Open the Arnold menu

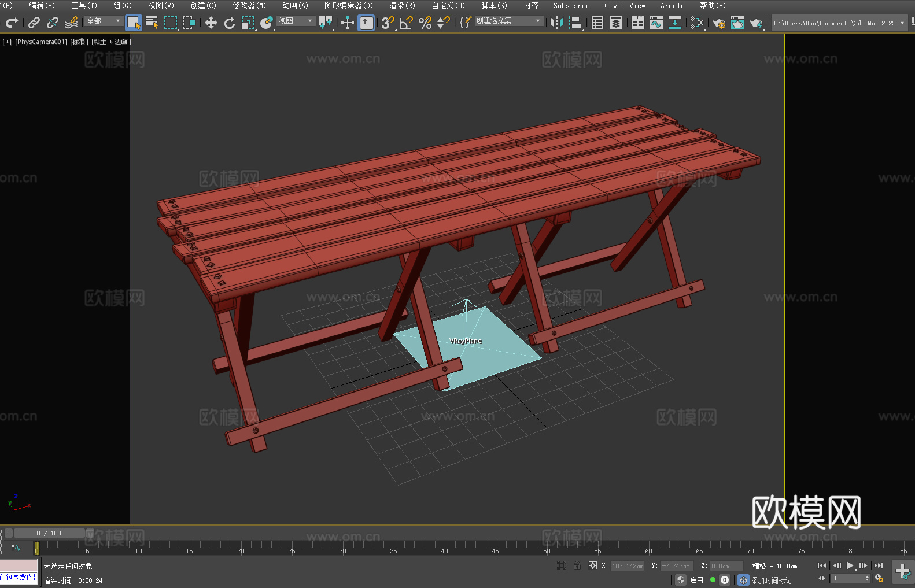click(673, 6)
